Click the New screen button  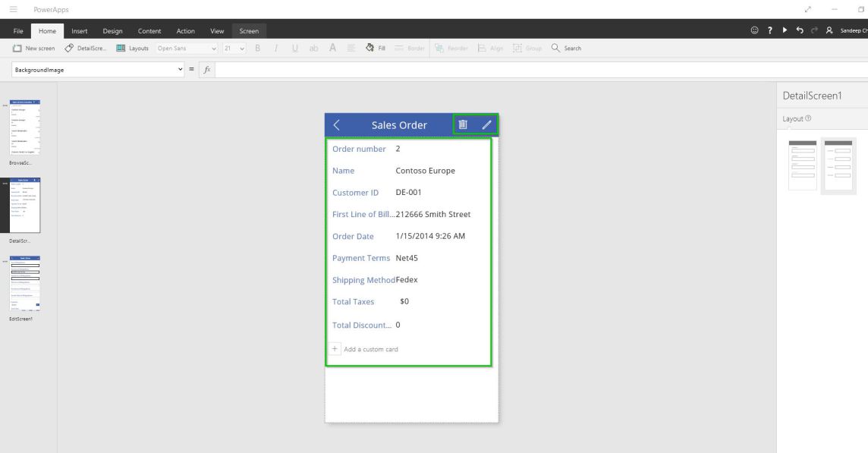(x=34, y=48)
